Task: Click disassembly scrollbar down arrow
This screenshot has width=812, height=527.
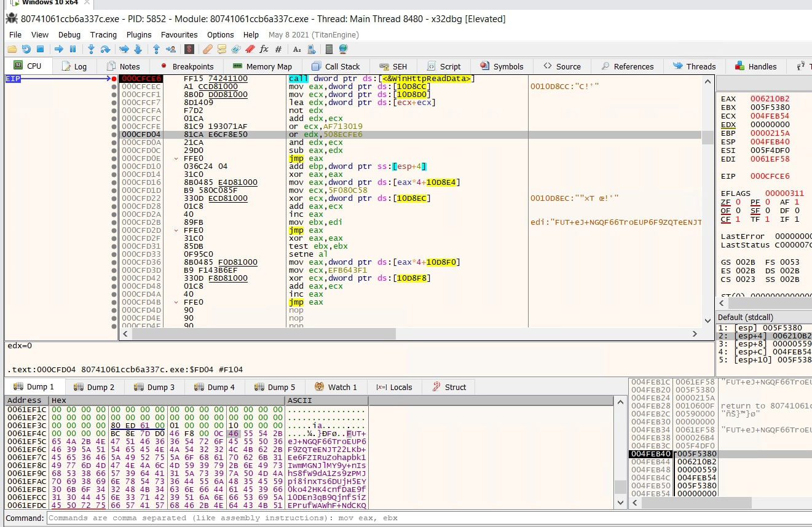Action: click(x=708, y=322)
